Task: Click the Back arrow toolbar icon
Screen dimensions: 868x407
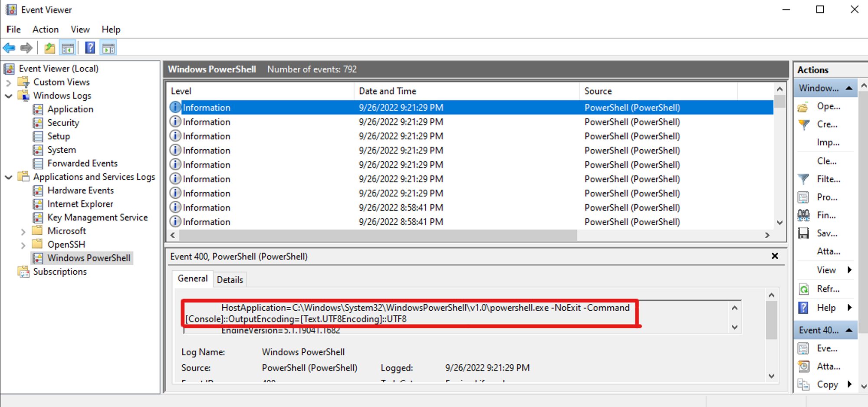Action: click(x=9, y=48)
